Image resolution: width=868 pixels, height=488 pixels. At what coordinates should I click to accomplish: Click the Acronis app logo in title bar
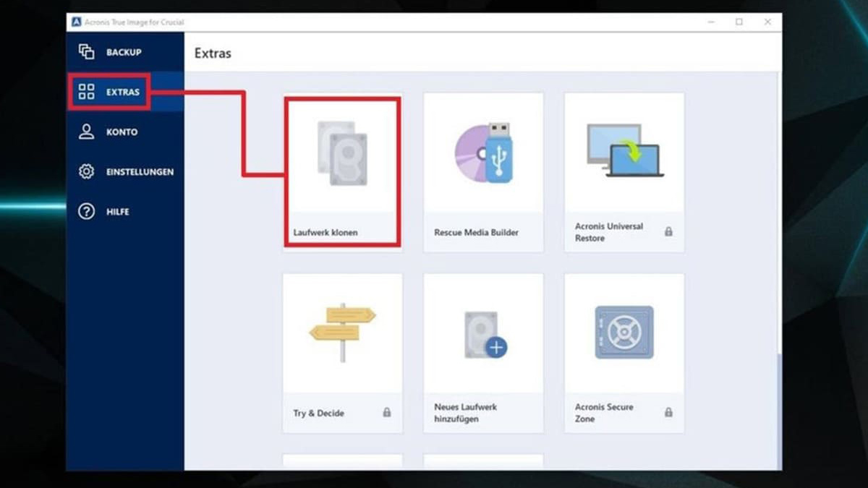coord(76,22)
